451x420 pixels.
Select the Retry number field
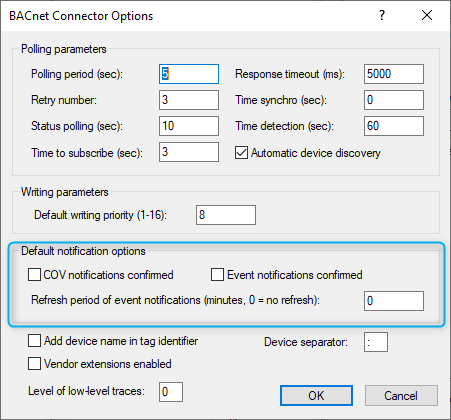point(189,100)
